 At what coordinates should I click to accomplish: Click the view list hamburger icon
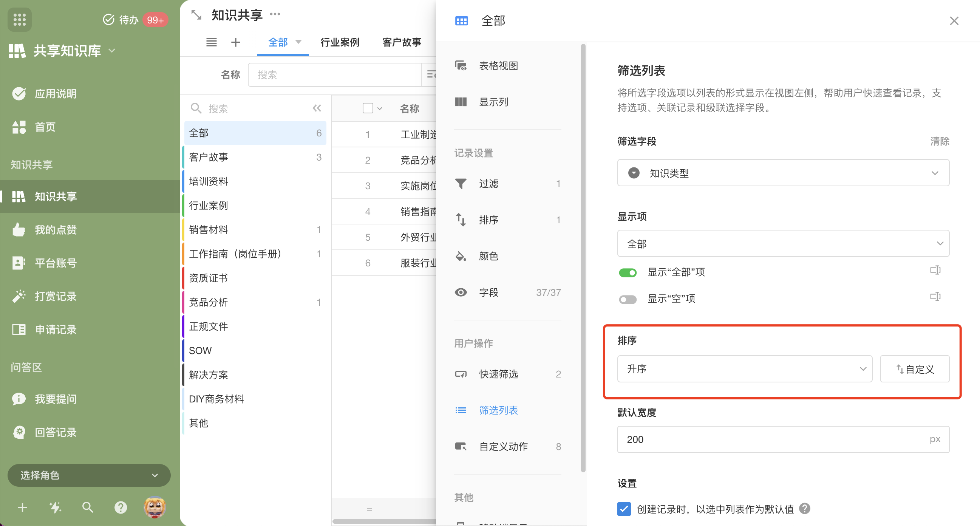tap(212, 42)
